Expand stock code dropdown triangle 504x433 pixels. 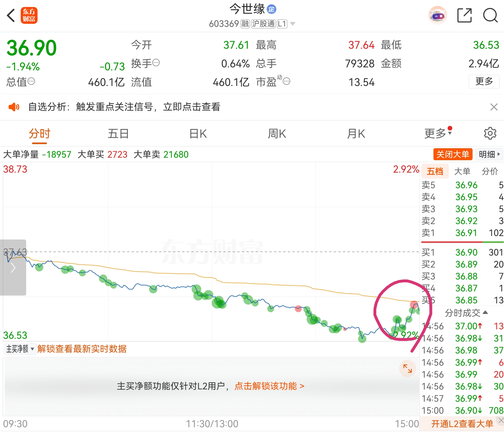click(x=293, y=24)
